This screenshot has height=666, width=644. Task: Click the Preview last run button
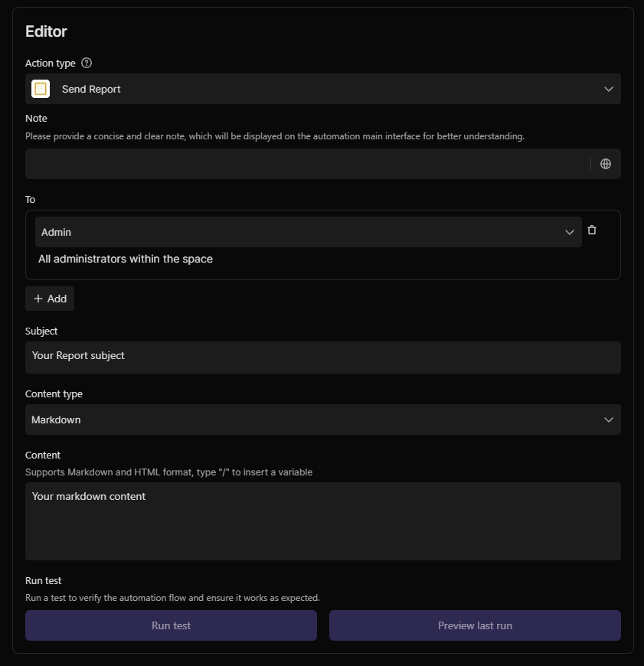(475, 625)
